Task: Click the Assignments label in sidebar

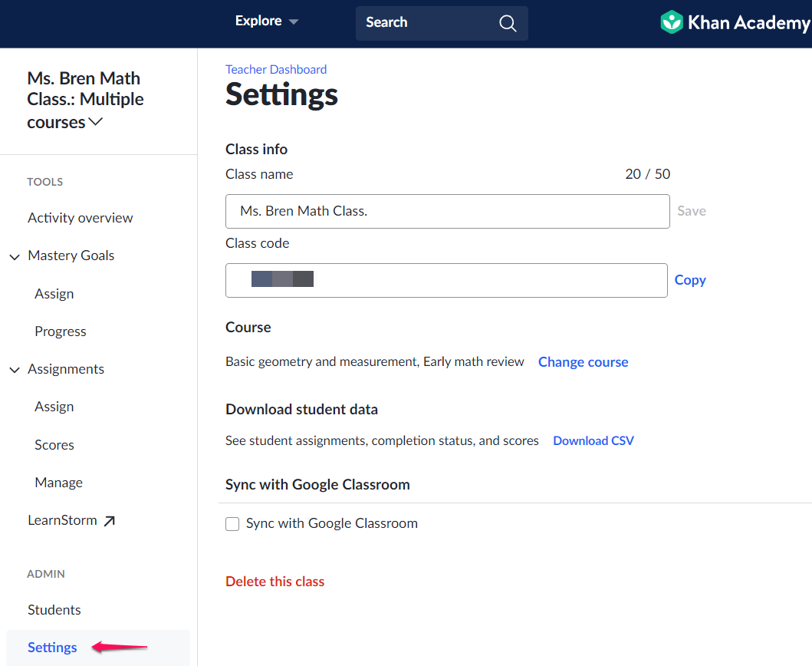Action: 66,369
